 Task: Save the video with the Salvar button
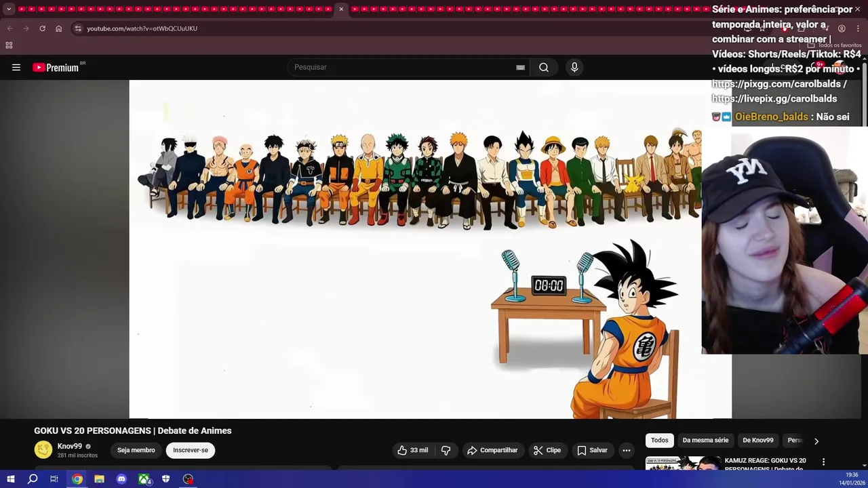pyautogui.click(x=592, y=450)
